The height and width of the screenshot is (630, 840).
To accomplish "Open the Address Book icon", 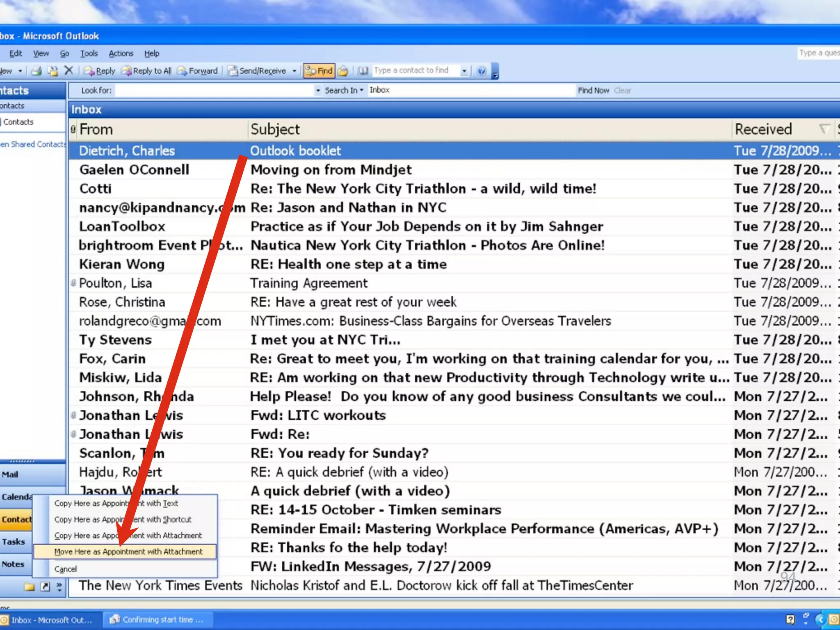I will [x=363, y=71].
